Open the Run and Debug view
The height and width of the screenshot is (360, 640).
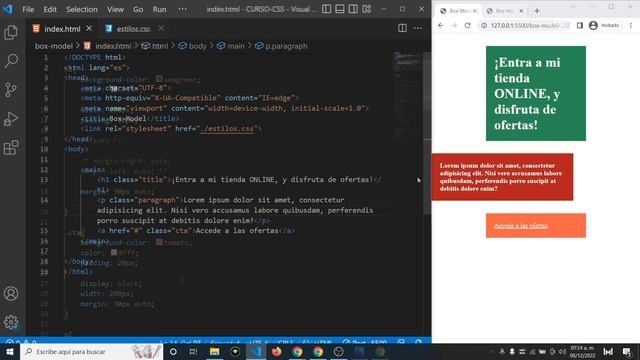(x=11, y=119)
